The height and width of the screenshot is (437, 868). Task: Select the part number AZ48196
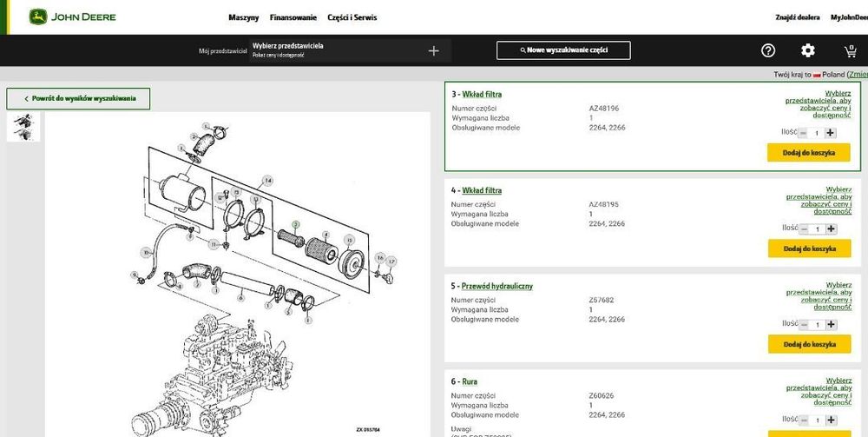click(604, 109)
